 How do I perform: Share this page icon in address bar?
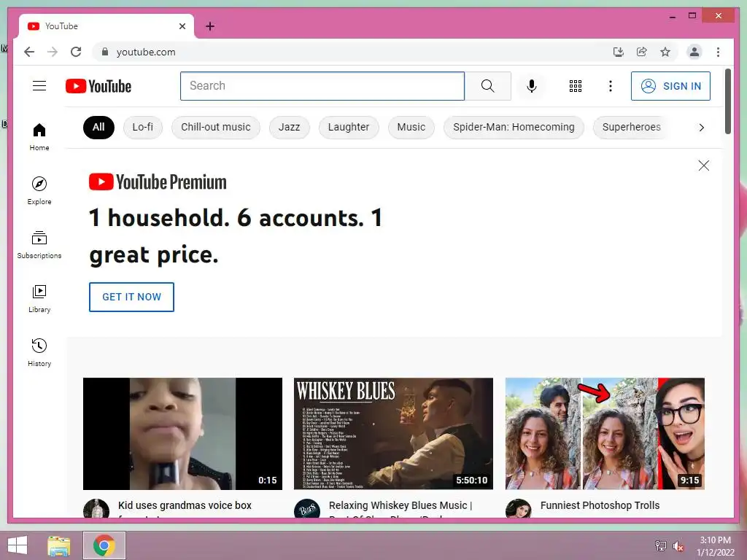click(x=641, y=52)
